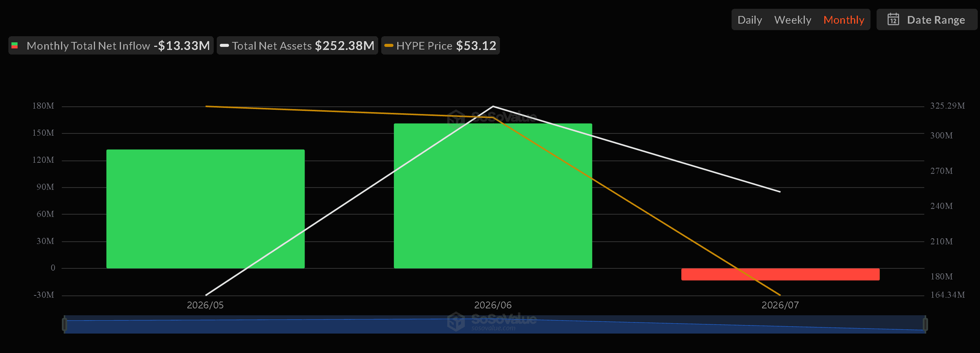Click the SoSoValue logo on range slider
The height and width of the screenshot is (353, 980).
[492, 322]
